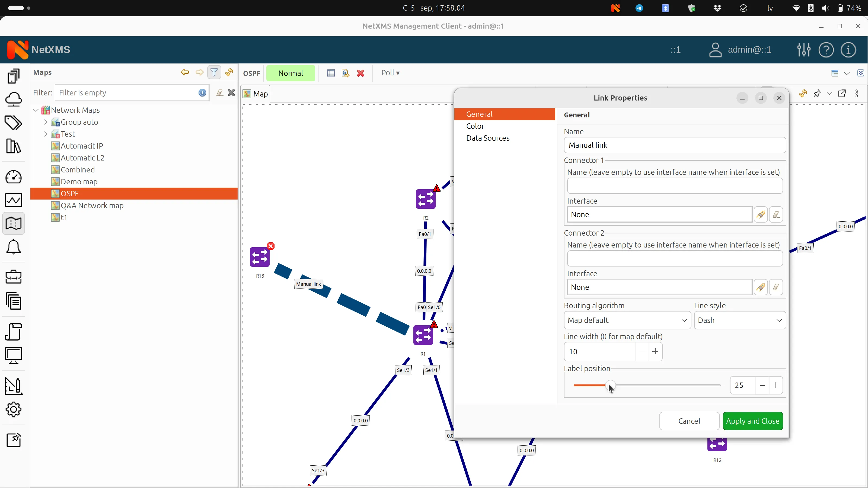This screenshot has width=868, height=488.
Task: Select the Map tab
Action: click(255, 94)
